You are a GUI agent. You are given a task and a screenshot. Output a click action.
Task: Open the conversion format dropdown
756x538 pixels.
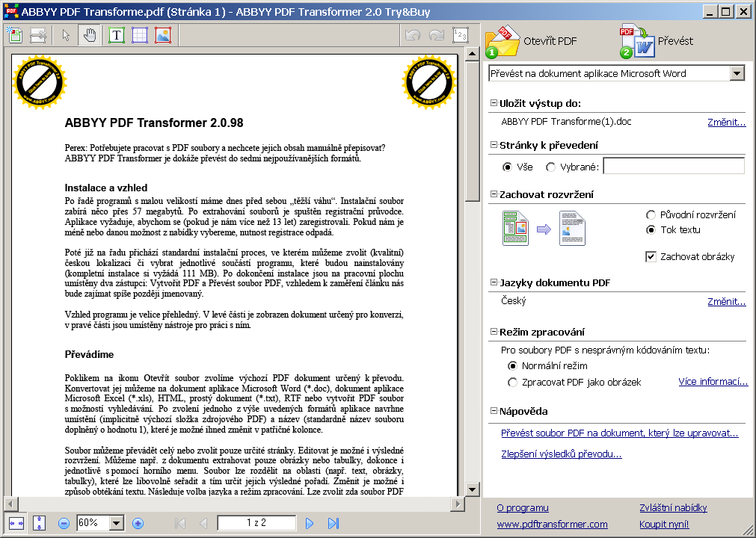[737, 74]
